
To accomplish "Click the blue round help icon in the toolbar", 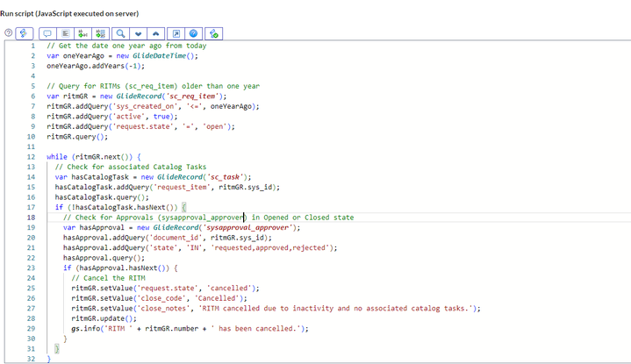I will pyautogui.click(x=194, y=33).
